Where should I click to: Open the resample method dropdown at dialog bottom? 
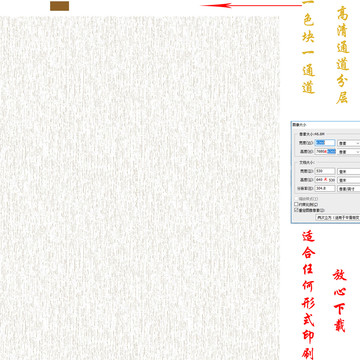pos(338,217)
